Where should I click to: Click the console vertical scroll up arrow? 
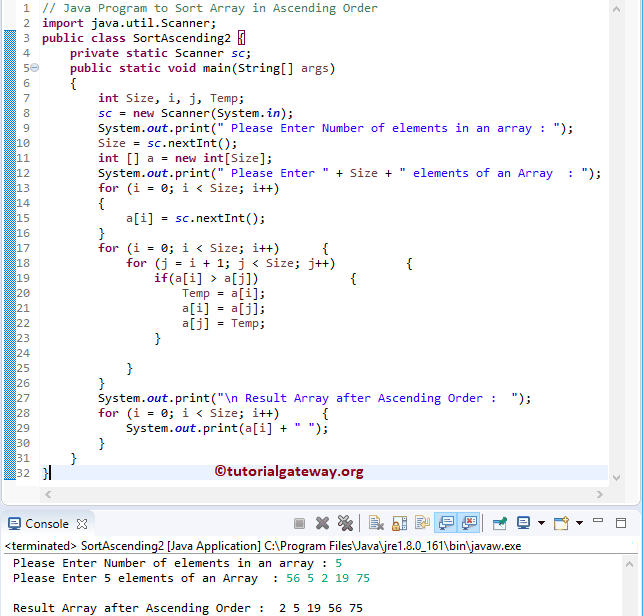629,564
